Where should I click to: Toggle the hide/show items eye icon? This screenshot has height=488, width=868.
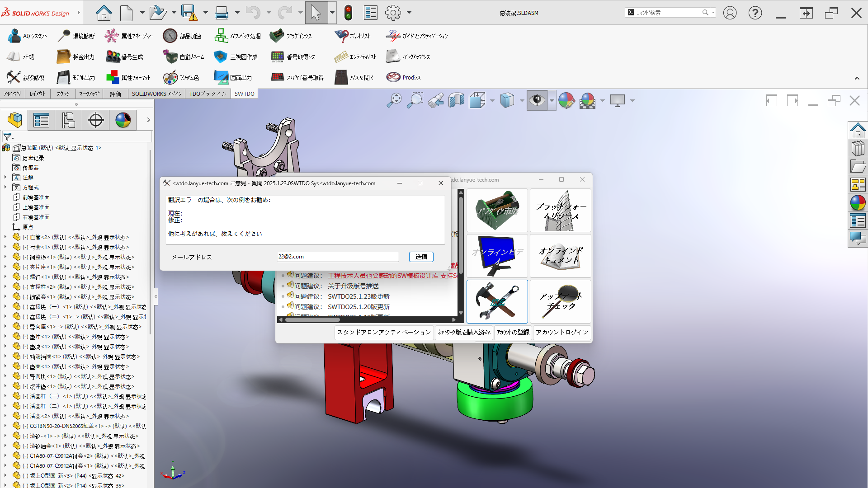537,100
